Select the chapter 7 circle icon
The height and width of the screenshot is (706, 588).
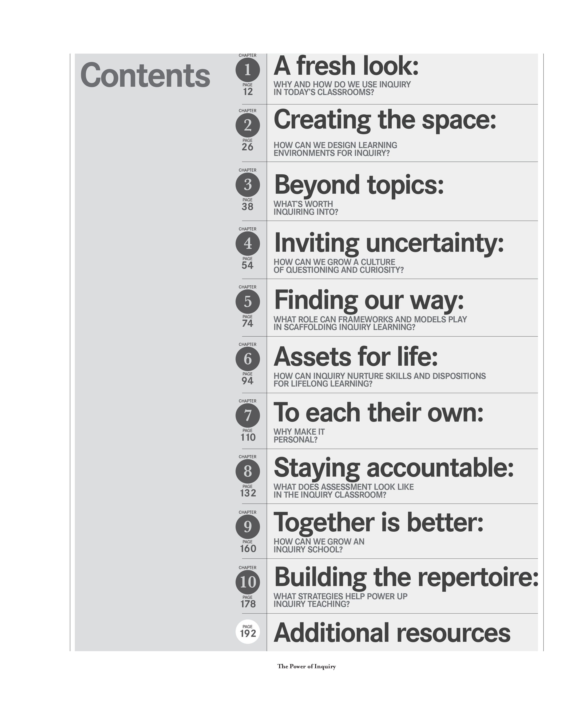248,415
